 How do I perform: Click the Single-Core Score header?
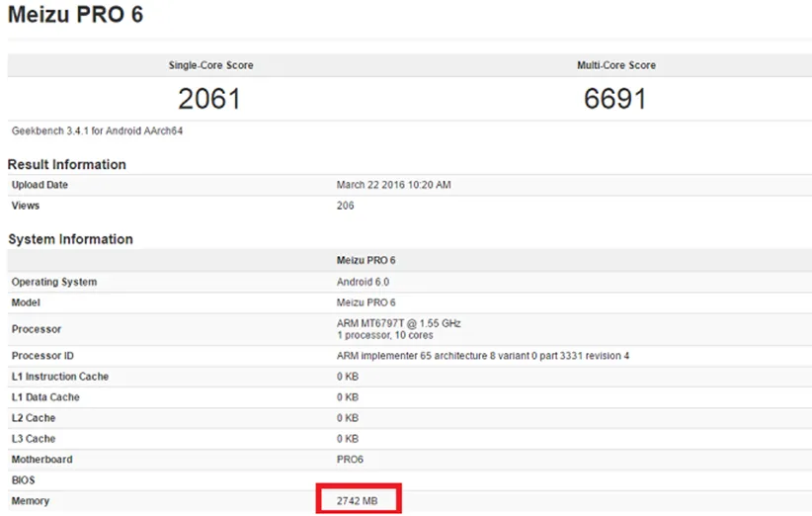point(210,65)
